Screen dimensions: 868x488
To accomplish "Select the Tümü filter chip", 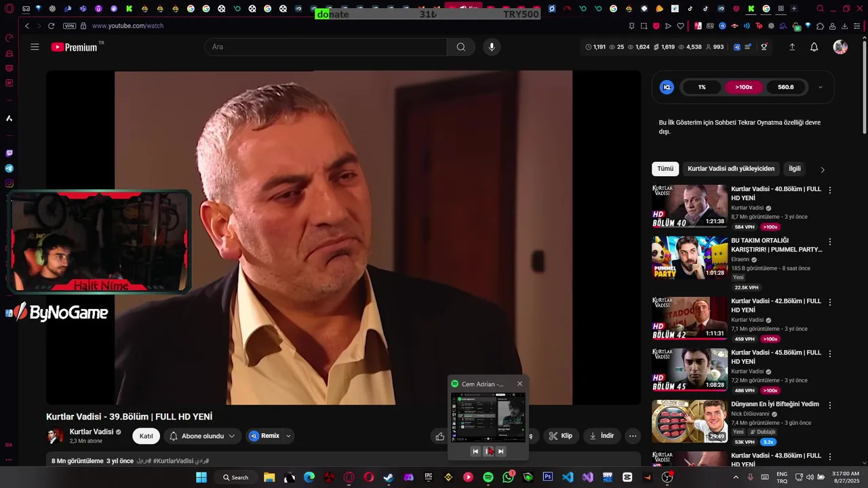I will click(665, 169).
